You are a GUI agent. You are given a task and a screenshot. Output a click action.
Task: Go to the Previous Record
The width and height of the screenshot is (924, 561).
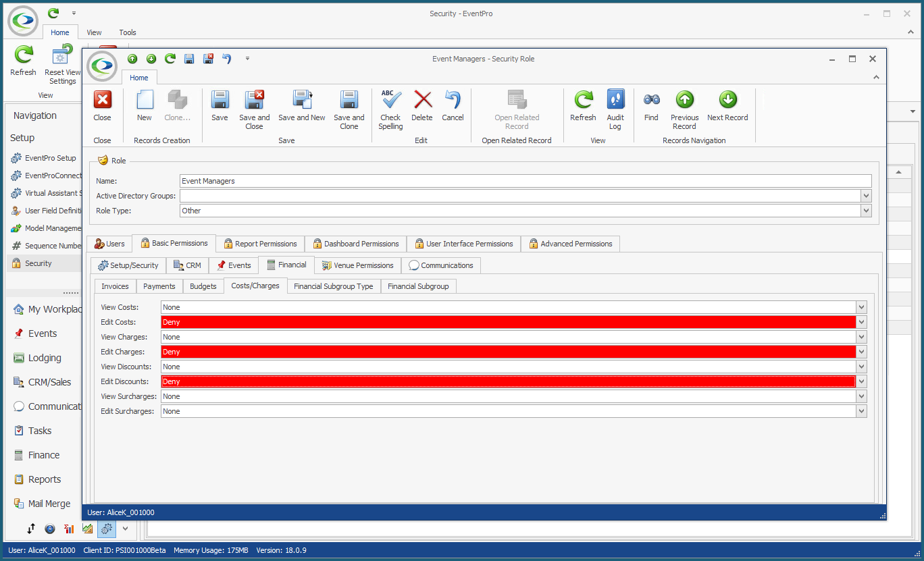click(684, 110)
